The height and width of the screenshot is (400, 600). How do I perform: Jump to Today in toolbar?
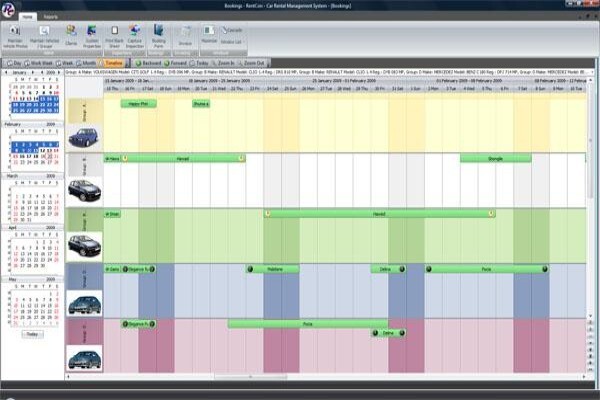pos(199,63)
